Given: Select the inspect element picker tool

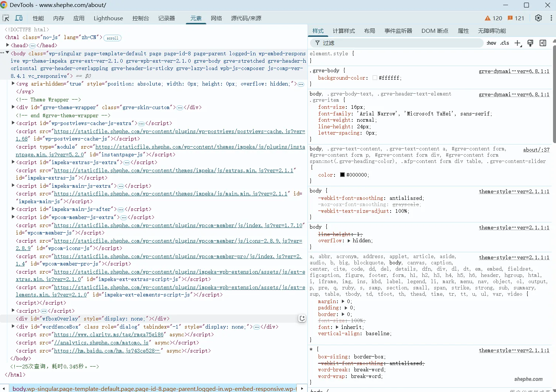Looking at the screenshot, I should [x=6, y=18].
